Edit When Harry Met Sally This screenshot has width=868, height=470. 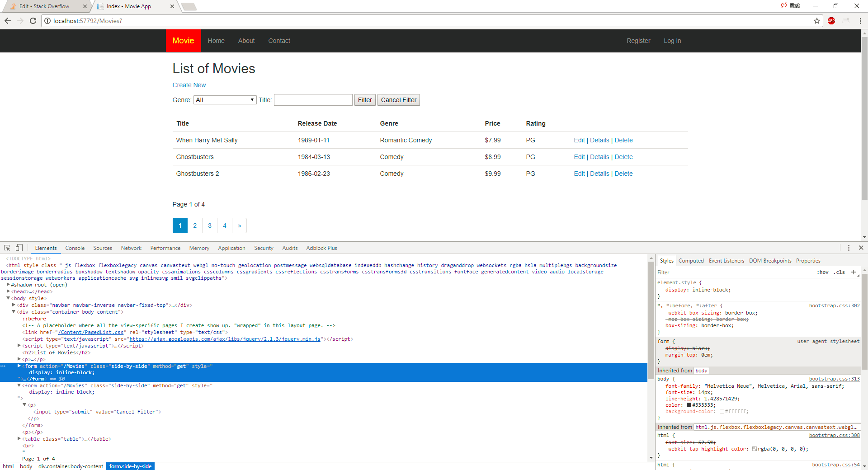[x=579, y=140]
